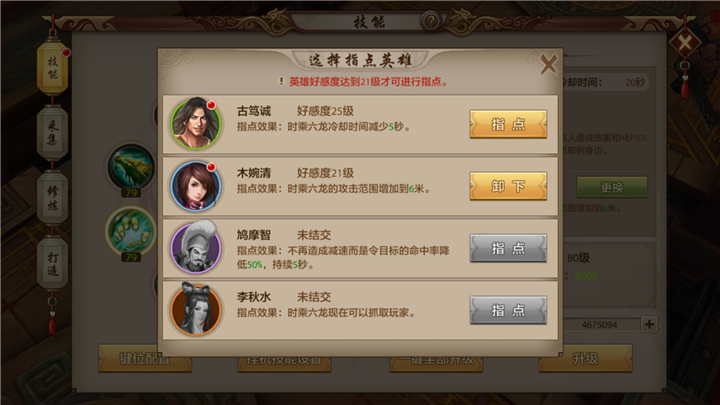Viewport: 720px width, 405px height.
Task: Open the 技能 lantern tab
Action: pyautogui.click(x=53, y=68)
